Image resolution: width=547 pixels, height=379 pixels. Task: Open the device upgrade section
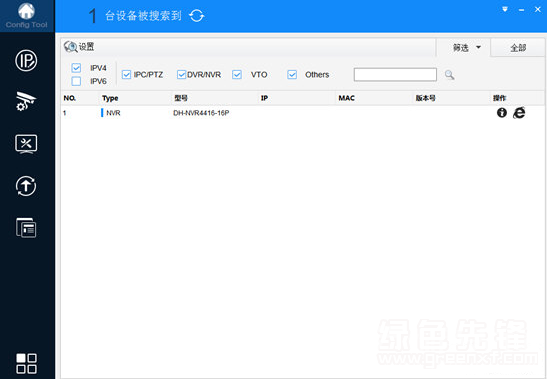coord(26,186)
